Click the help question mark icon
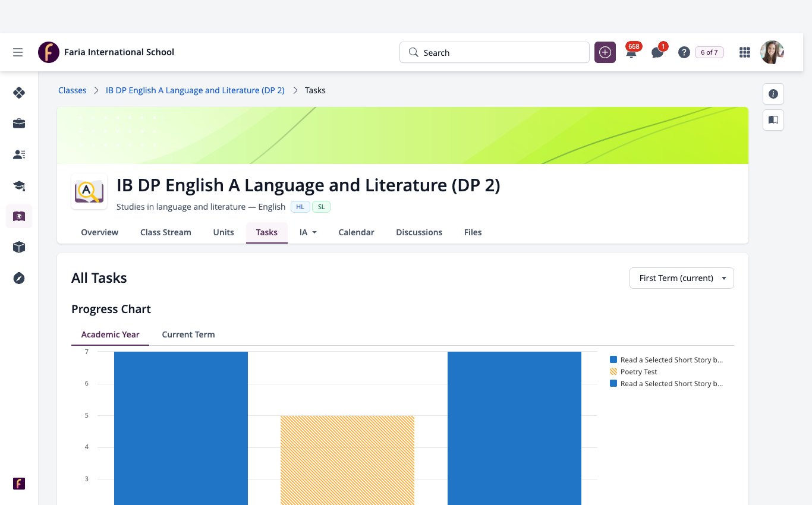This screenshot has width=812, height=505. tap(684, 52)
